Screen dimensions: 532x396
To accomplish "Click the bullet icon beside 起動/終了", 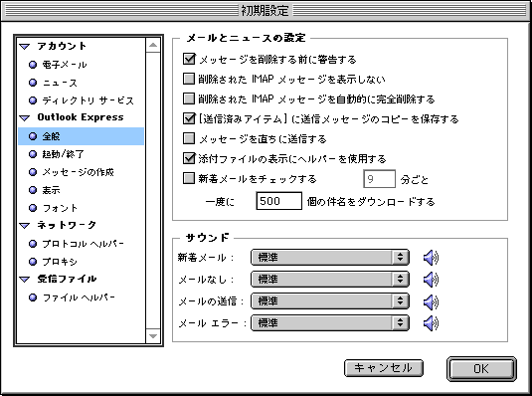I will [x=33, y=154].
